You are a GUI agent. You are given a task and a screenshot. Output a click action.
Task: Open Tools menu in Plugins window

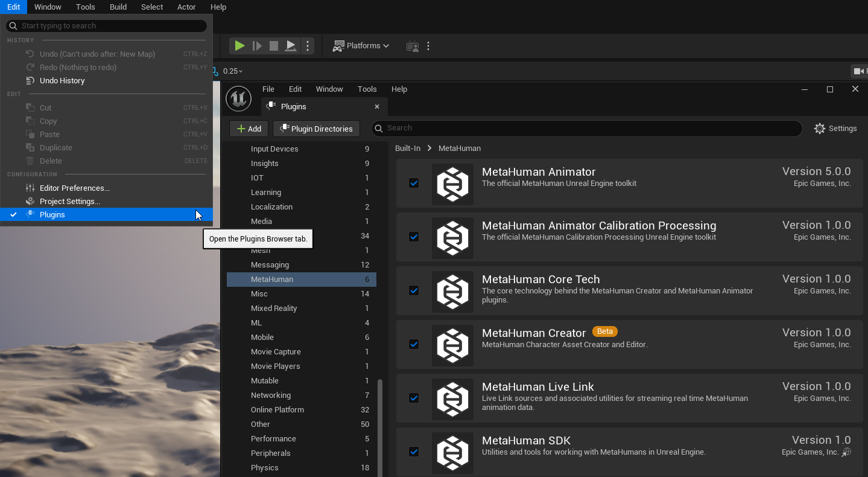coord(367,89)
